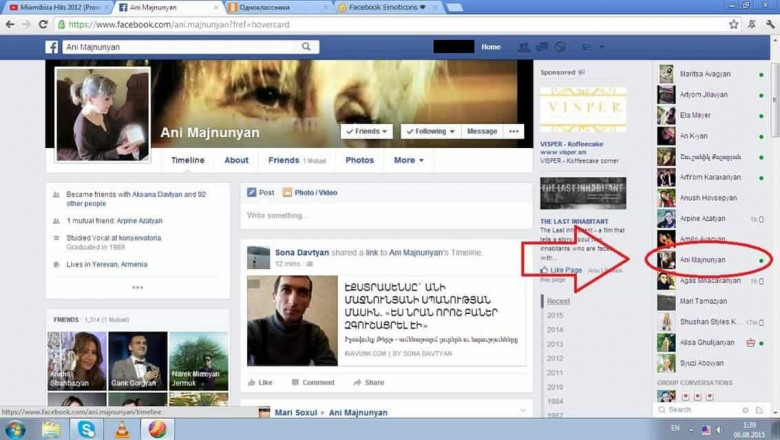Open the Following dropdown button
The height and width of the screenshot is (440, 780).
click(430, 131)
